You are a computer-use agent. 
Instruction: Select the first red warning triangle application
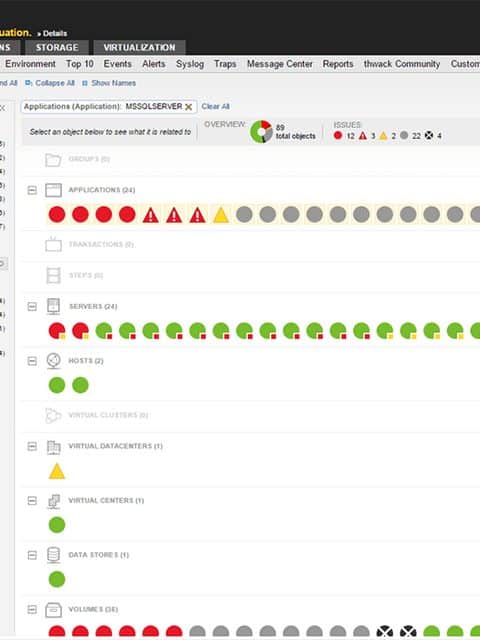click(151, 215)
